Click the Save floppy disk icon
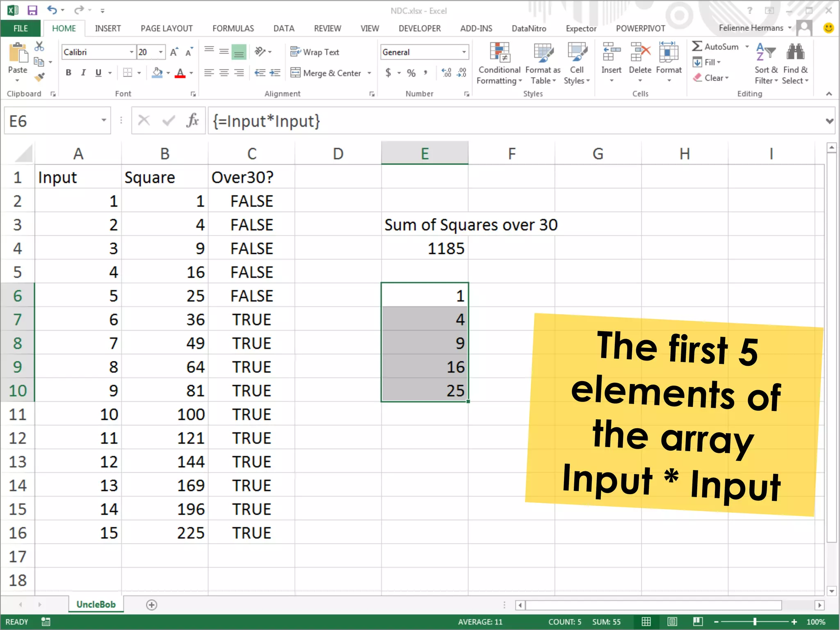The image size is (840, 630). pos(32,10)
